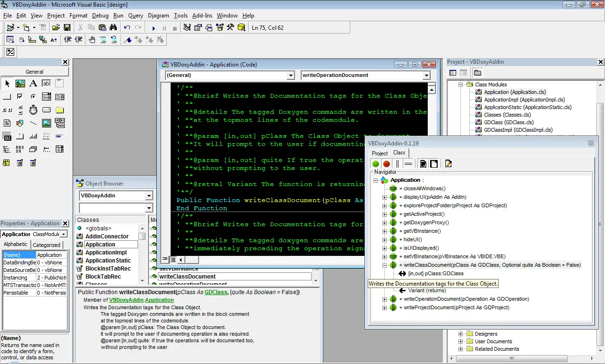Click the (Name) property value field
The width and height of the screenshot is (605, 364).
coord(52,255)
